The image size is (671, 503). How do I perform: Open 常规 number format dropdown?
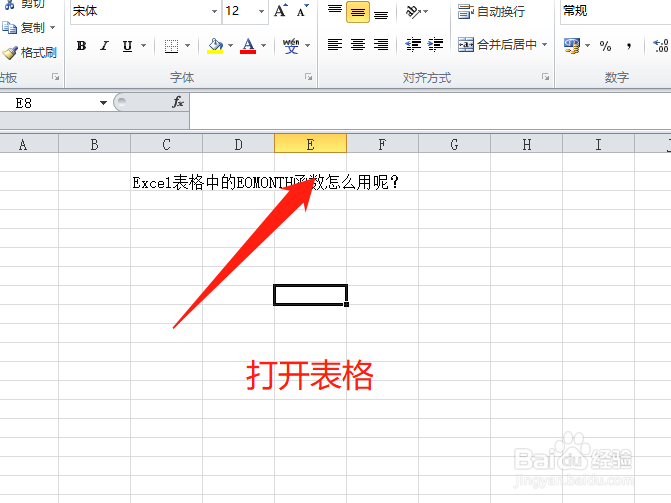(x=615, y=12)
